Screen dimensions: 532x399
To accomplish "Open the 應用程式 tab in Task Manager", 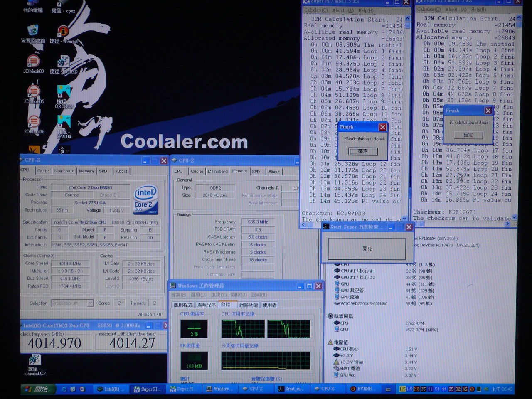I will tap(183, 305).
